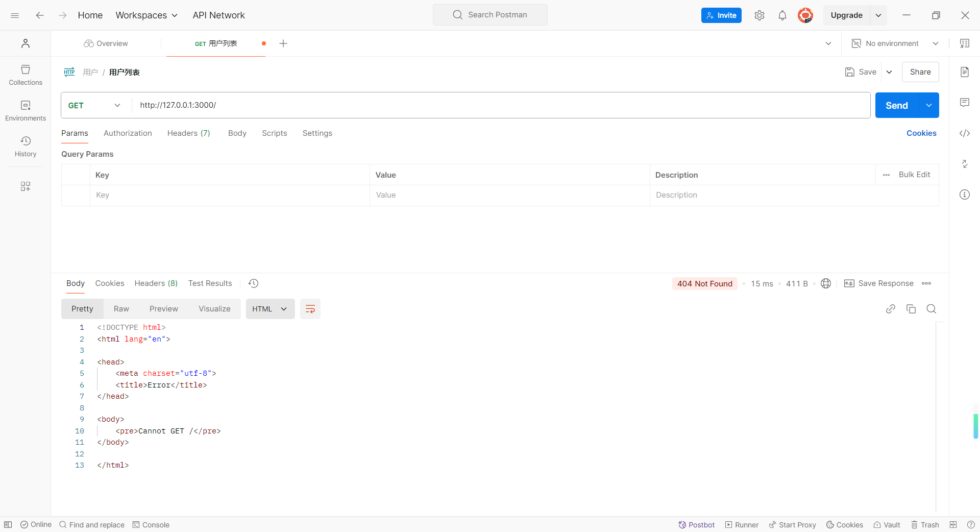Open Console in the status bar

(151, 524)
